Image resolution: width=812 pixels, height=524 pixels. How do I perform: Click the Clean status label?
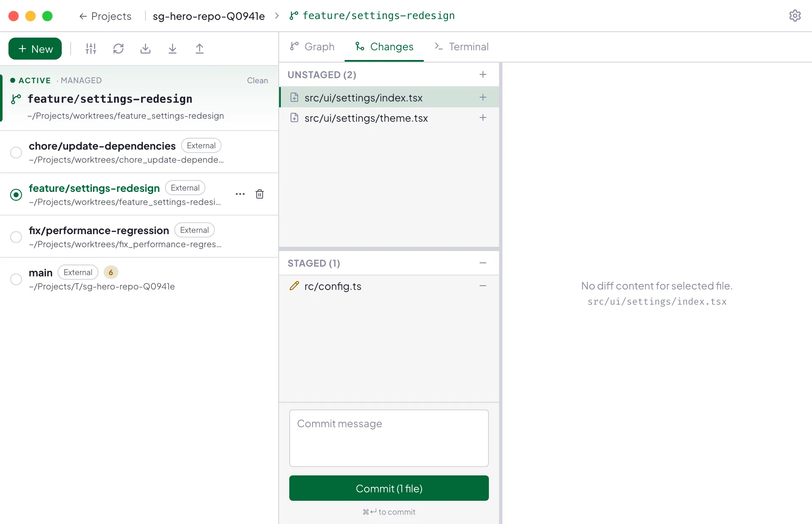[x=258, y=80]
